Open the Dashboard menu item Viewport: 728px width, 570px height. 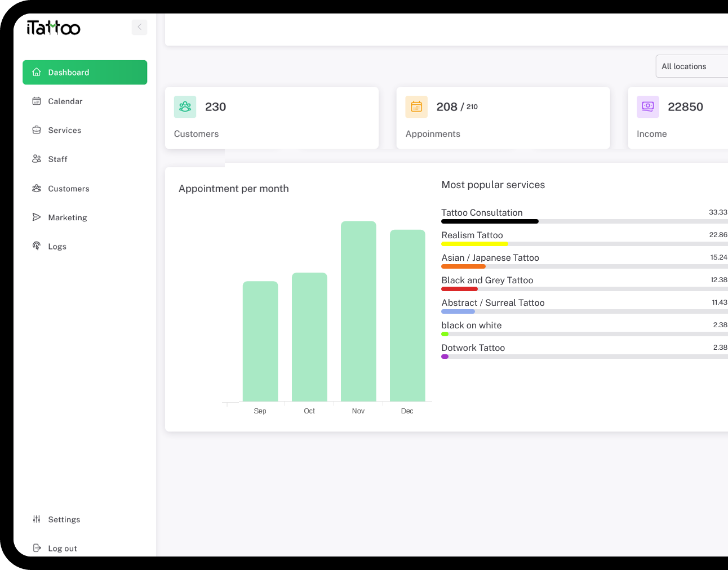85,72
